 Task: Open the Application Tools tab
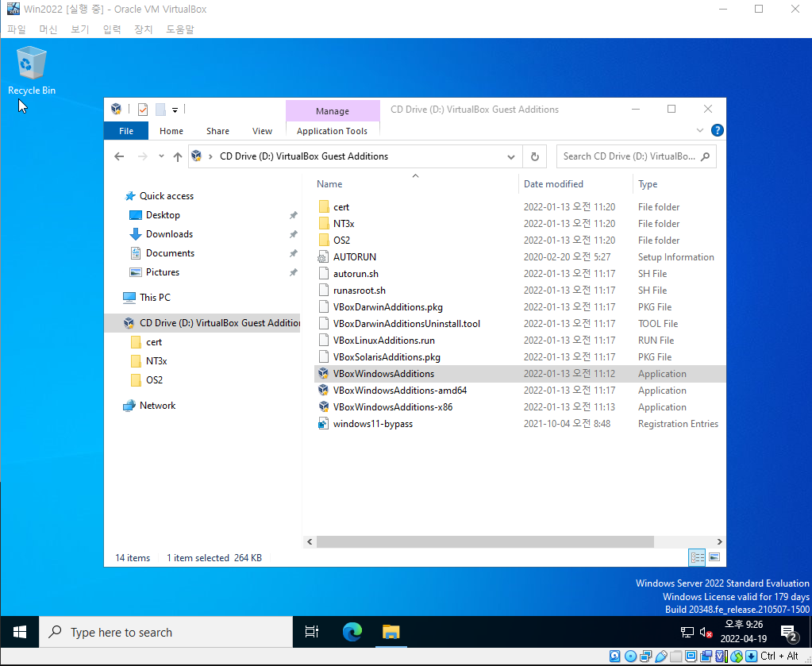332,131
